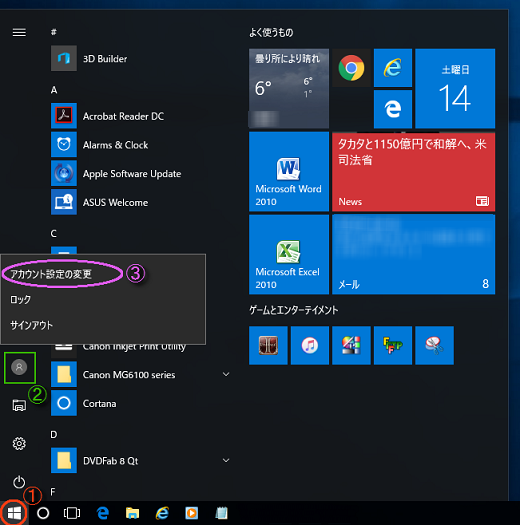Open the Start menu Windows button
The height and width of the screenshot is (525, 520).
(x=14, y=513)
